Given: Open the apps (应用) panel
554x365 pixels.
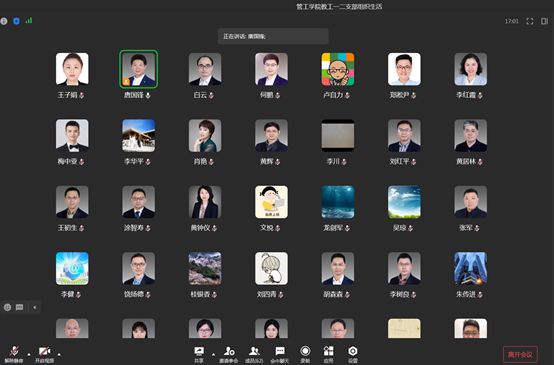Looking at the screenshot, I should click(x=329, y=354).
